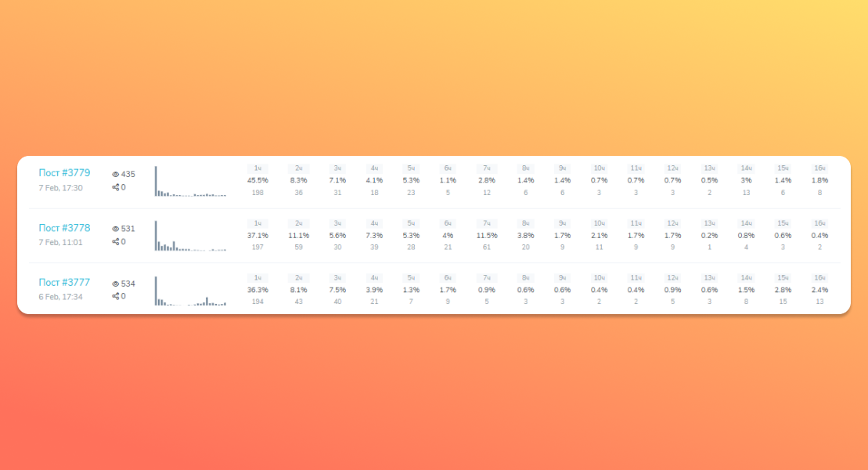Screen dimensions: 868x470
Task: Select the date text '7 Feb, 11:01'
Action: (60, 242)
